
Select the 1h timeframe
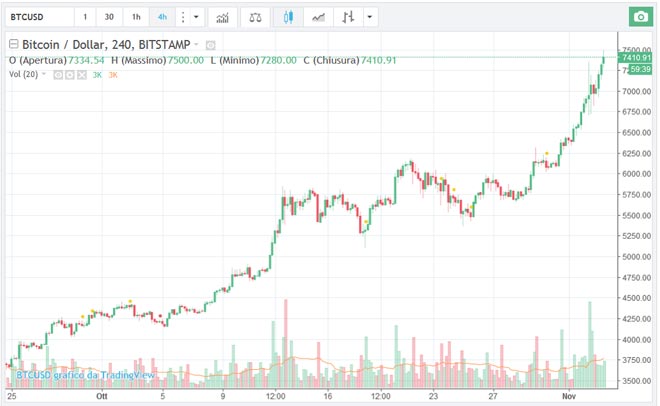click(136, 17)
